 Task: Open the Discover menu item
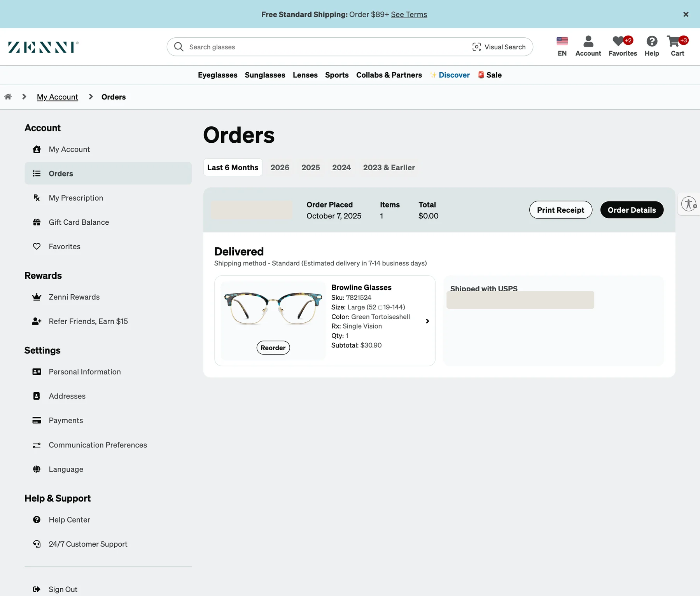[x=450, y=75]
